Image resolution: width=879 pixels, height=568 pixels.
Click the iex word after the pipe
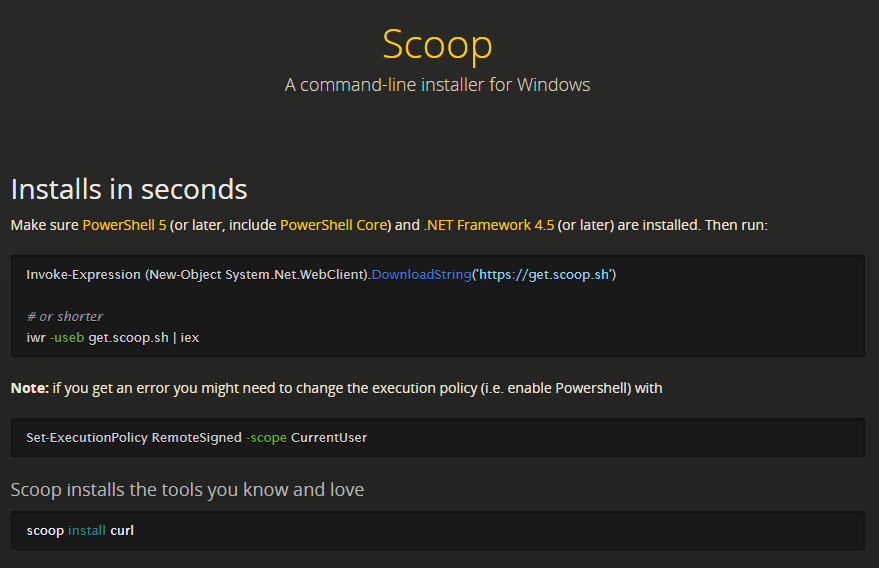tap(190, 337)
